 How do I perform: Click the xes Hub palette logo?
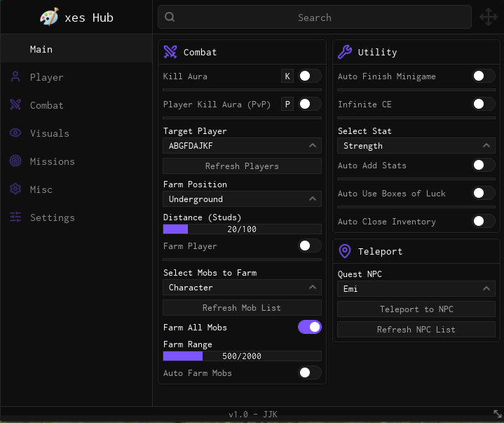(x=49, y=17)
